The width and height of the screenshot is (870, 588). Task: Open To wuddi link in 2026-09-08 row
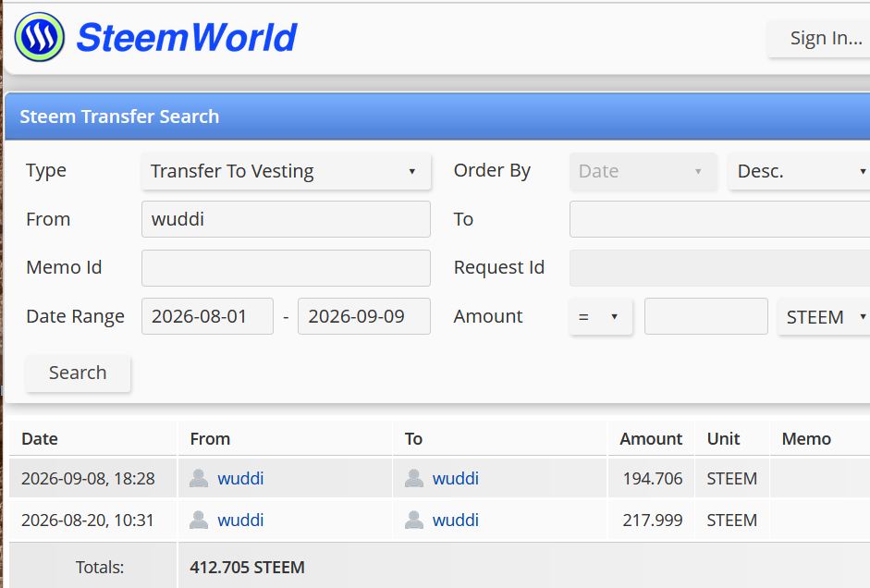pyautogui.click(x=456, y=478)
